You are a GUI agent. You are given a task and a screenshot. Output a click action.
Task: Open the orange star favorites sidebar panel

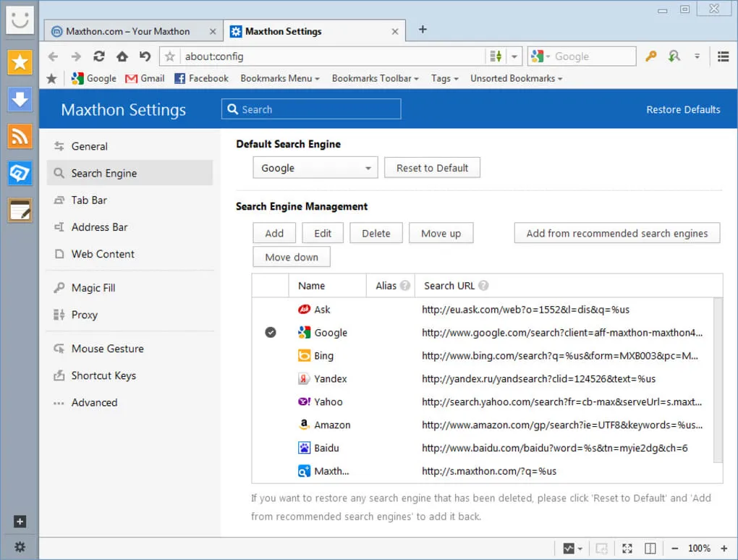(20, 63)
